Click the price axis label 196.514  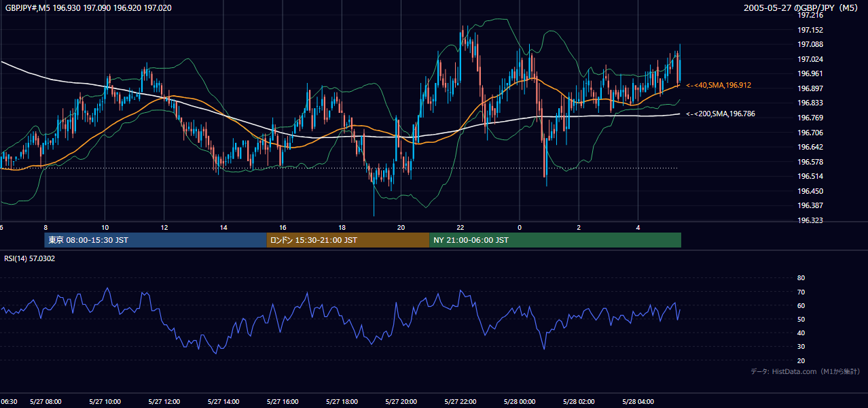pos(810,176)
